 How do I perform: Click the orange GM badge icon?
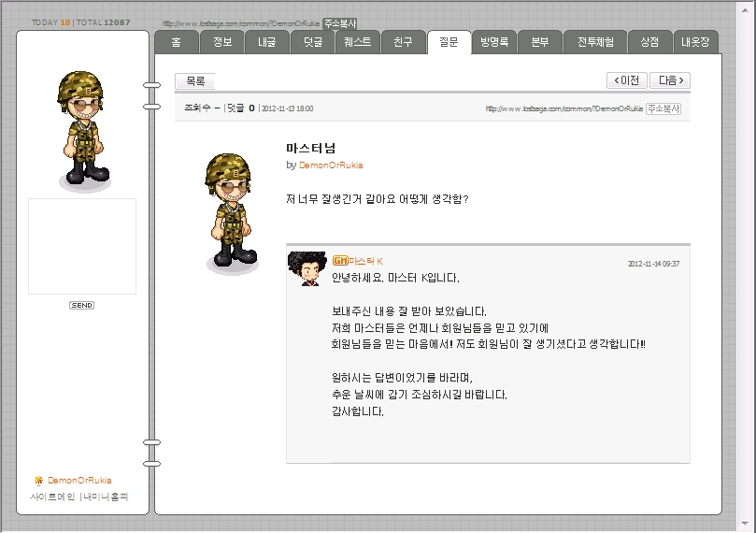340,261
